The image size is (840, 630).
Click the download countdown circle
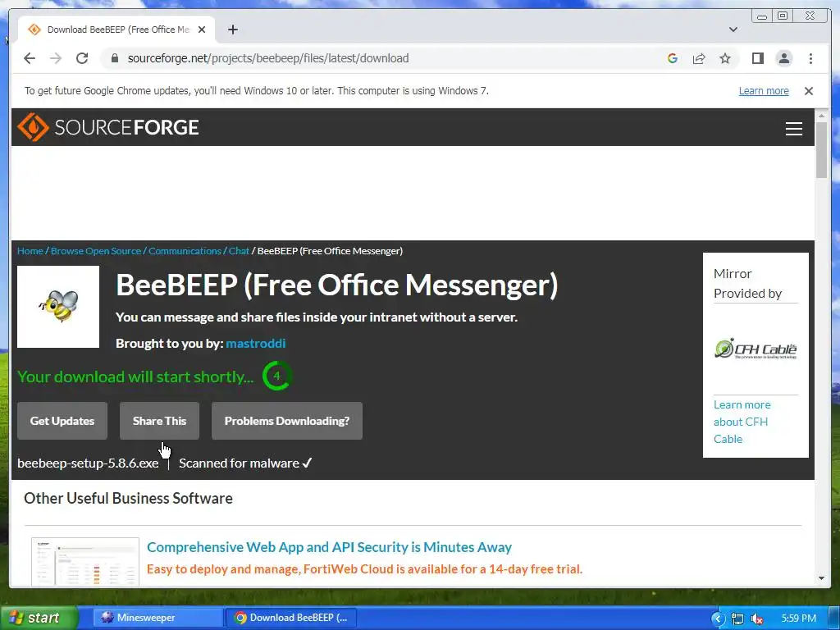(277, 376)
